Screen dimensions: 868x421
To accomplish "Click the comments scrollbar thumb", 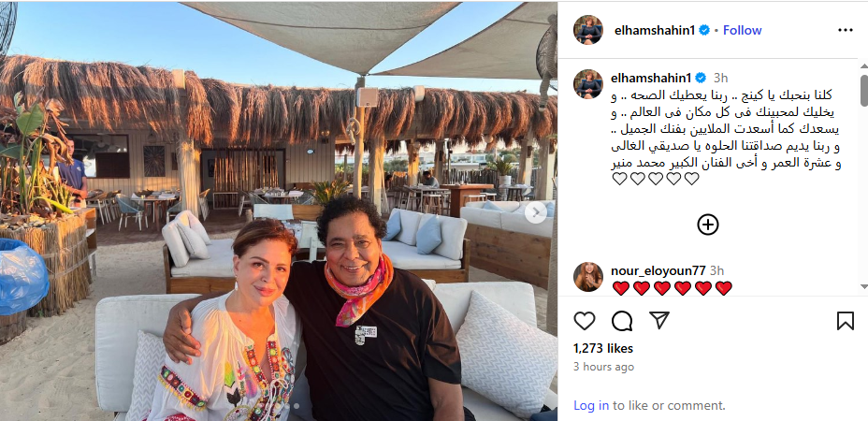I will 863,91.
